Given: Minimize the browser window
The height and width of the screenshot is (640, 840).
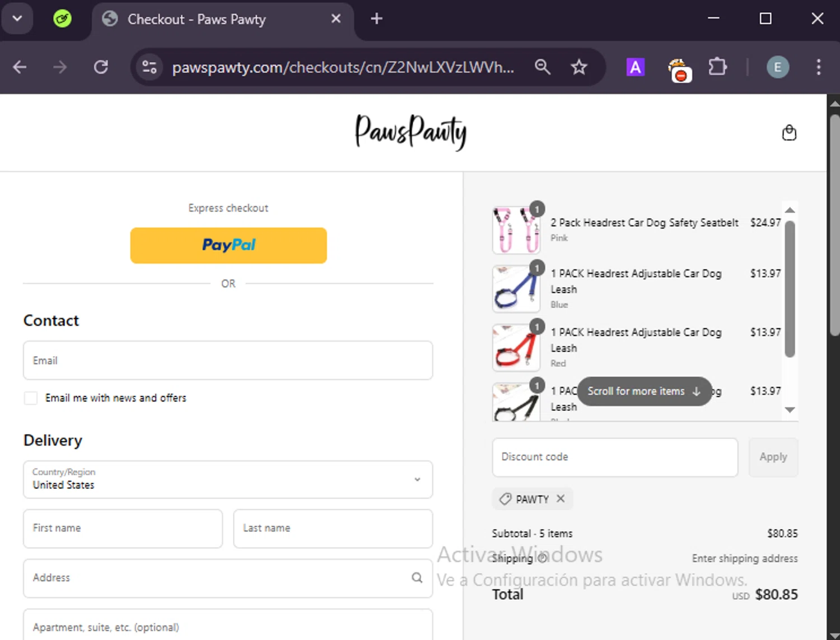Looking at the screenshot, I should (x=713, y=18).
